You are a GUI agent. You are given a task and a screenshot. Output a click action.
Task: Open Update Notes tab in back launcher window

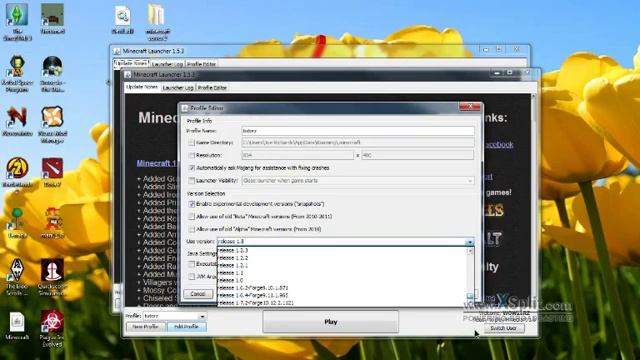131,63
